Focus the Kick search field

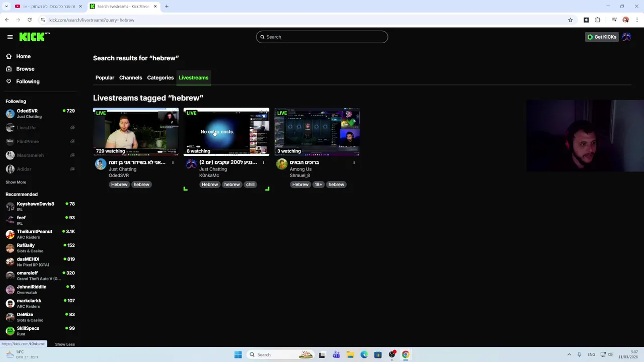click(x=322, y=37)
